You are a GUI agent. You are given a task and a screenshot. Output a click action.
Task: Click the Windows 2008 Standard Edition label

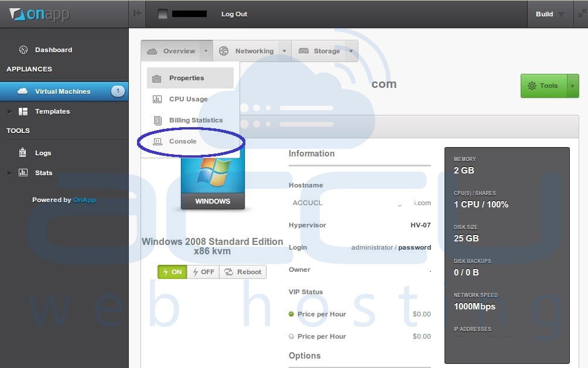212,246
